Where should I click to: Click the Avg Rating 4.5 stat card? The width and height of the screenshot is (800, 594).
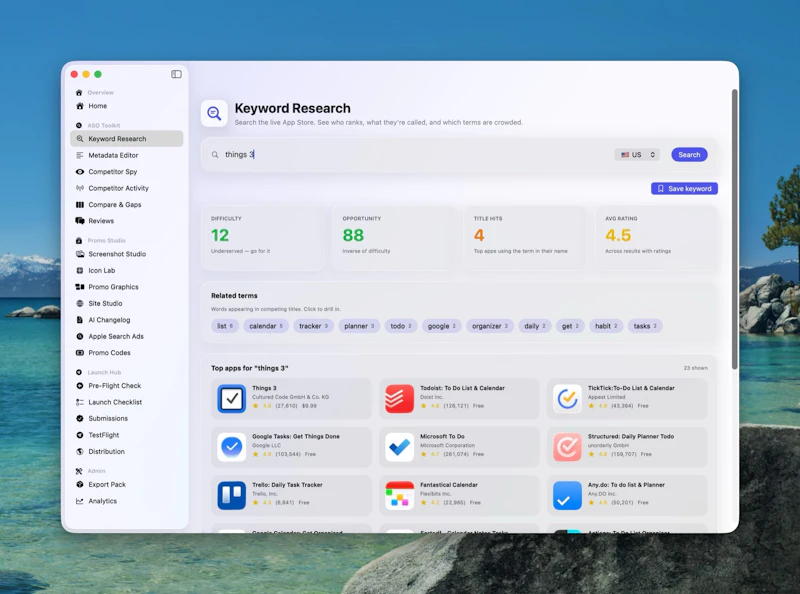pyautogui.click(x=657, y=237)
